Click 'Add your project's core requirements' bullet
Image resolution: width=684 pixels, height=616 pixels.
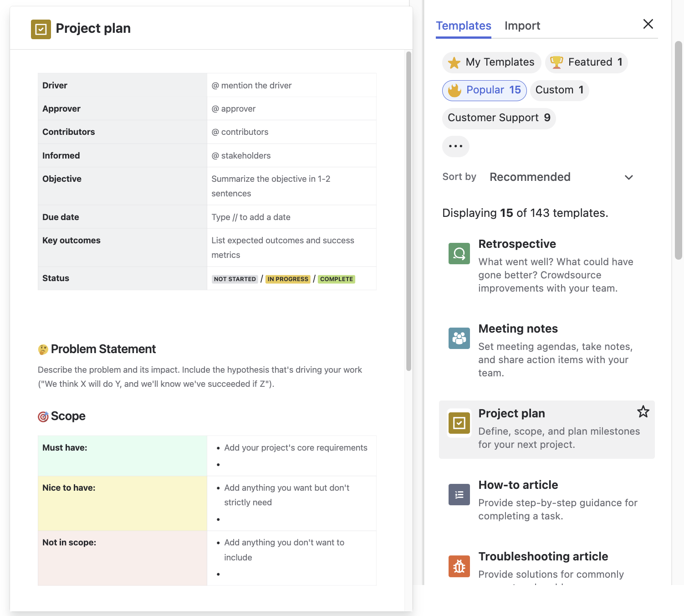(296, 448)
